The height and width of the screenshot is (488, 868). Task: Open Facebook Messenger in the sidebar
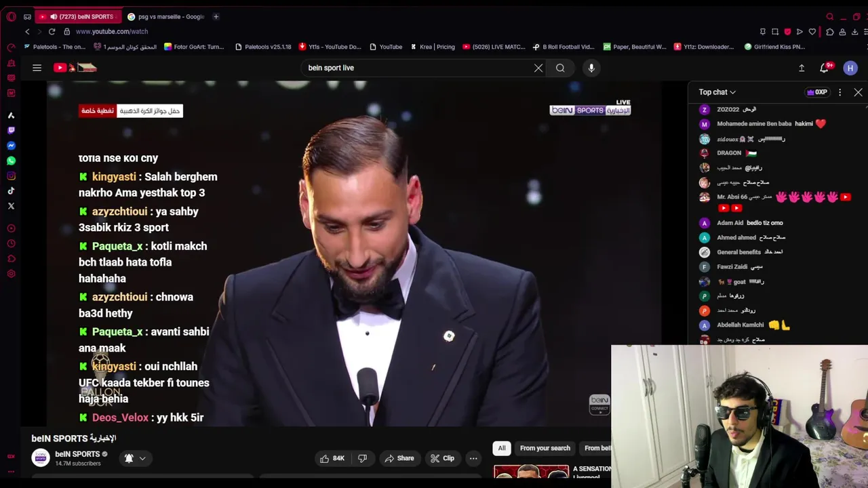tap(11, 146)
